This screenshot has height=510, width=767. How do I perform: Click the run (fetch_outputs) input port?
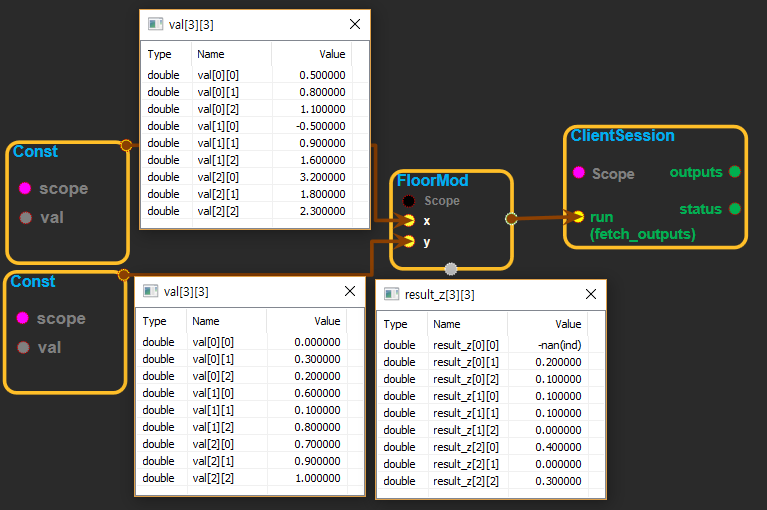pos(578,216)
